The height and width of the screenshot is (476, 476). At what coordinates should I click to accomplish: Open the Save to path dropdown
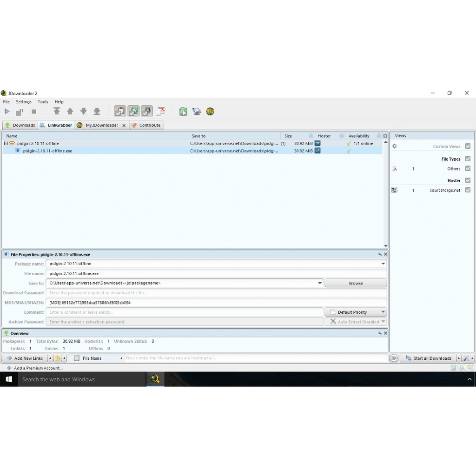tap(320, 283)
